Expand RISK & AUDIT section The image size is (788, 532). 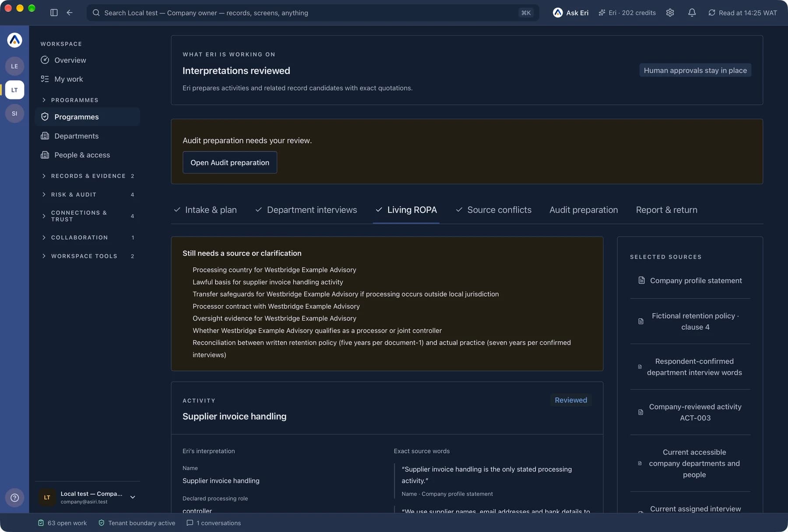tap(88, 195)
